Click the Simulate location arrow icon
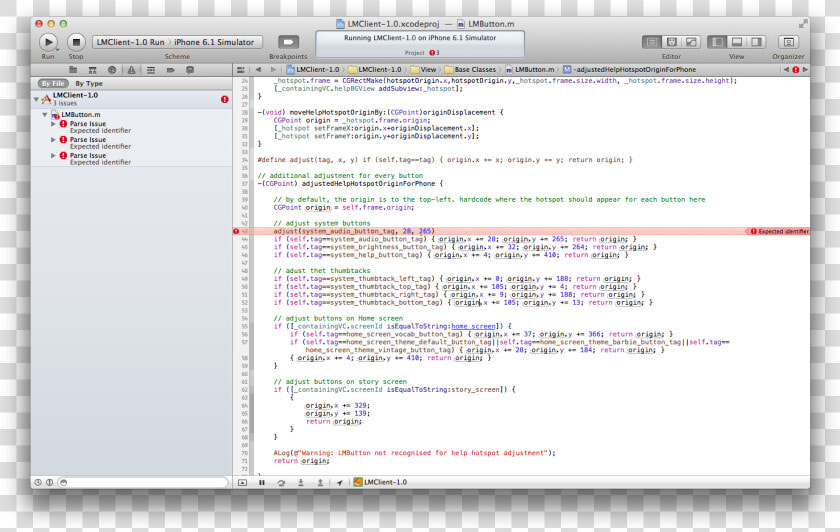This screenshot has width=840, height=532. 339,482
